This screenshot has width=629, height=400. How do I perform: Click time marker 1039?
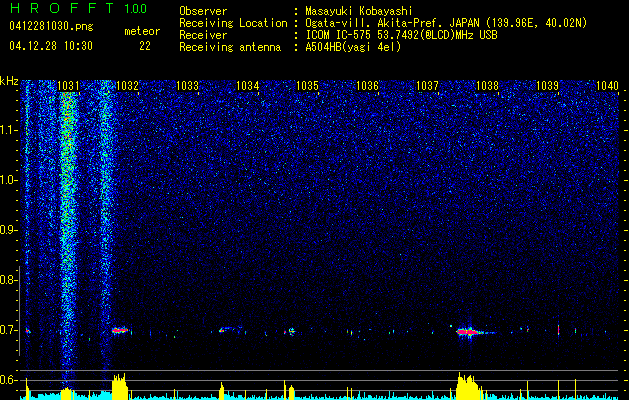pyautogui.click(x=548, y=86)
